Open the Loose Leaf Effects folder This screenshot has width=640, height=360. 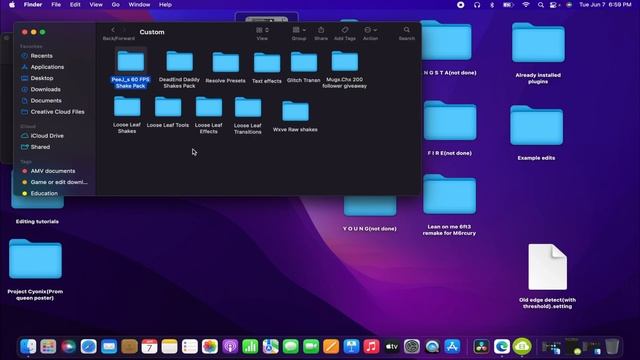tap(209, 107)
